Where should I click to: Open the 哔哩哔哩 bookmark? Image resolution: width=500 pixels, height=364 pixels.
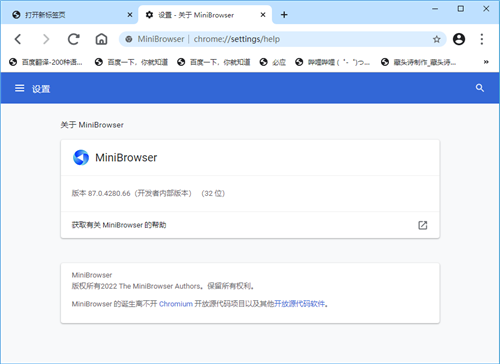[332, 62]
